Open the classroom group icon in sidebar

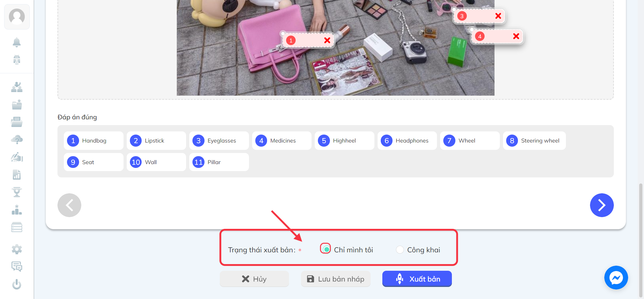click(x=17, y=87)
